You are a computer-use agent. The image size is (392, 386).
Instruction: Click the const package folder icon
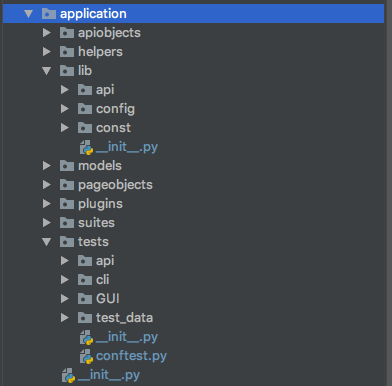pos(85,128)
